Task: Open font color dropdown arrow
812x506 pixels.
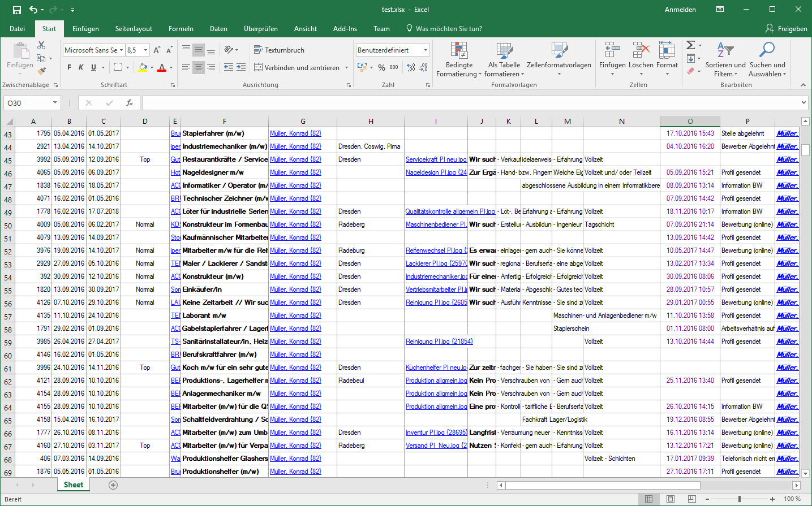Action: coord(171,67)
